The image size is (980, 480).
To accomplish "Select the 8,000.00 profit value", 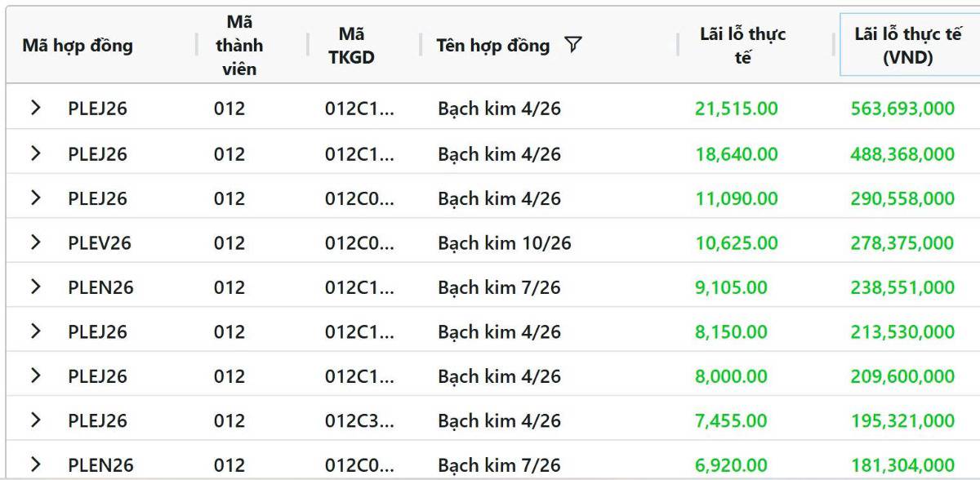I will (x=732, y=376).
